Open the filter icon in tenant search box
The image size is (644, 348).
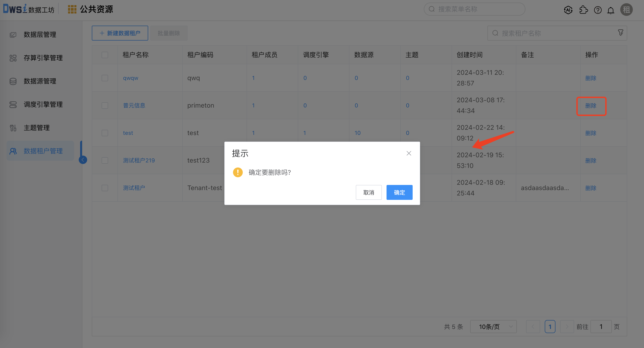621,33
